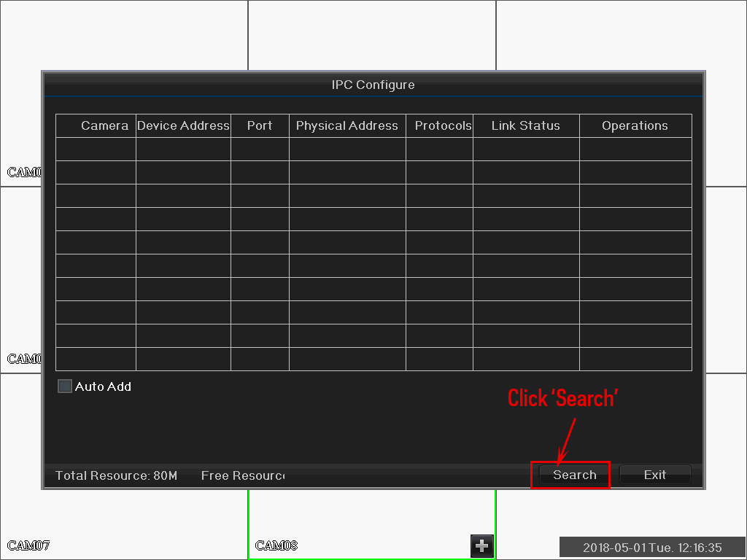Select the CAM07 video tile

pyautogui.click(x=124, y=524)
